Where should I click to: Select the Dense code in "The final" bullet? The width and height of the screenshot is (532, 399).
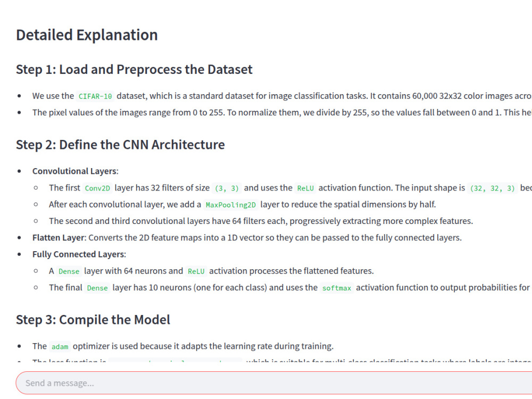click(x=97, y=288)
